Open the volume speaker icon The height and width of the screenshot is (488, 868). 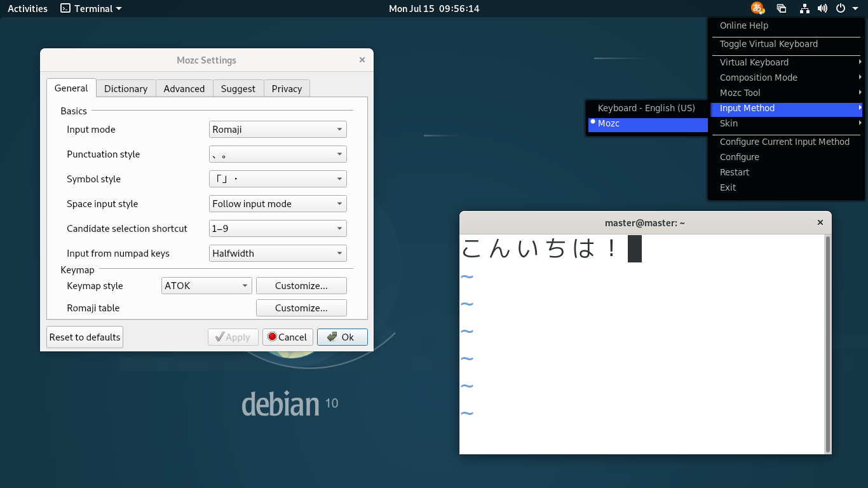pyautogui.click(x=822, y=9)
